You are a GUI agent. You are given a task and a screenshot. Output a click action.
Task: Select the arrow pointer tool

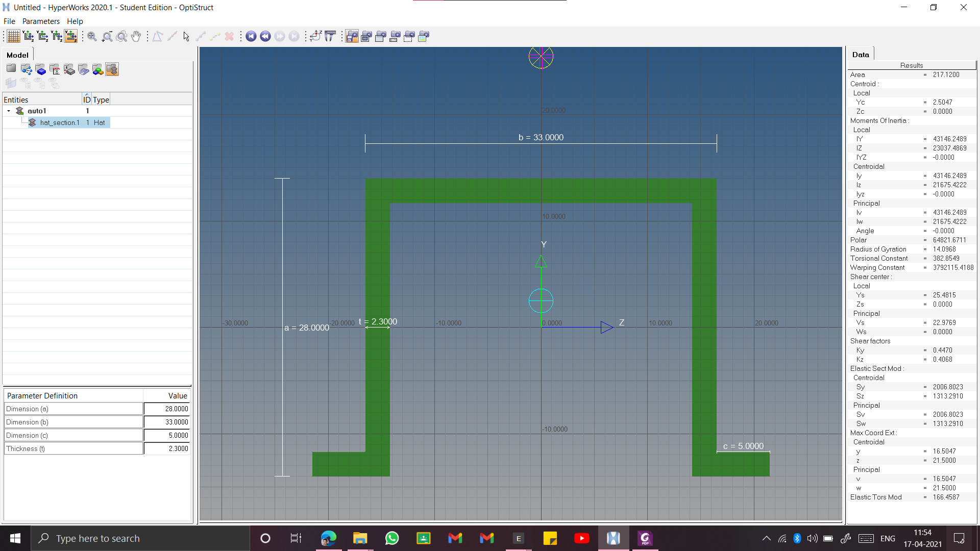[x=186, y=36]
